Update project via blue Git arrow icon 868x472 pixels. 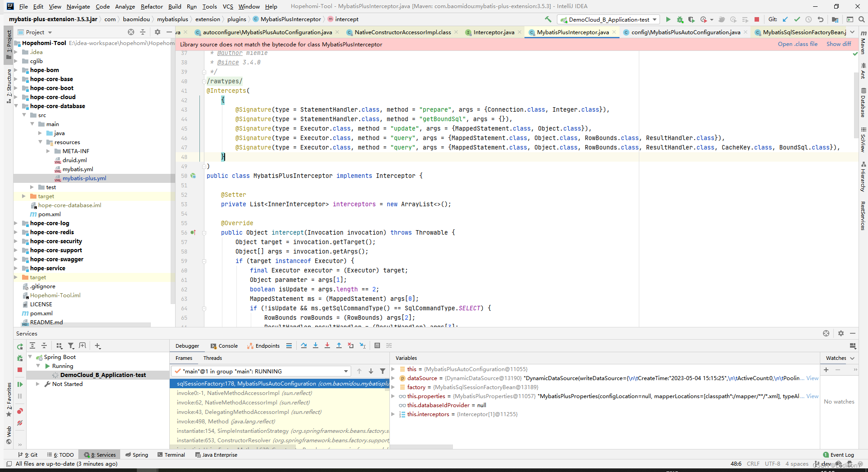785,19
